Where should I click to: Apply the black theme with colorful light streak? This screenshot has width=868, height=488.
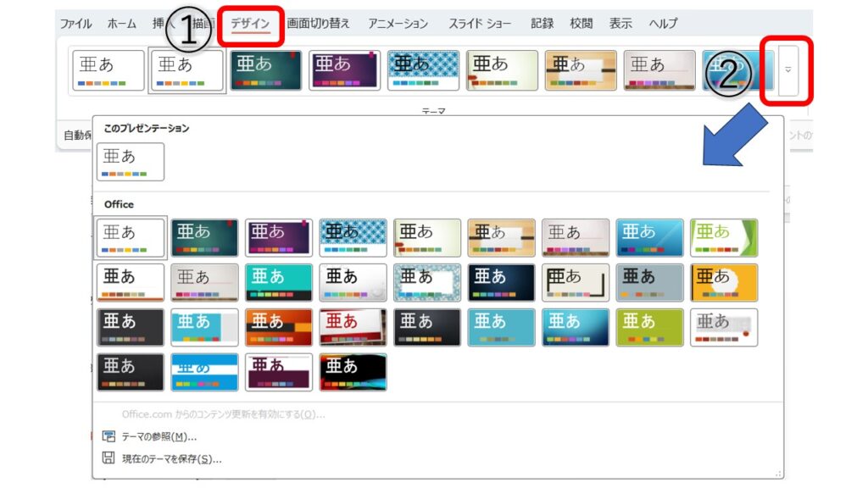(x=353, y=373)
